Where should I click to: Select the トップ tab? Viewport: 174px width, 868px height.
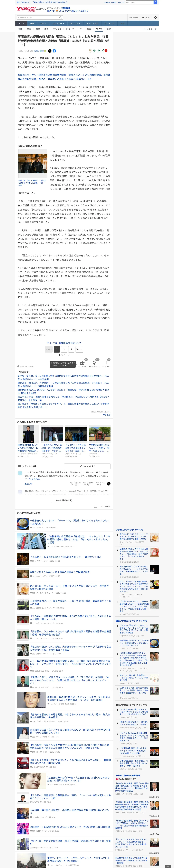coord(21,24)
